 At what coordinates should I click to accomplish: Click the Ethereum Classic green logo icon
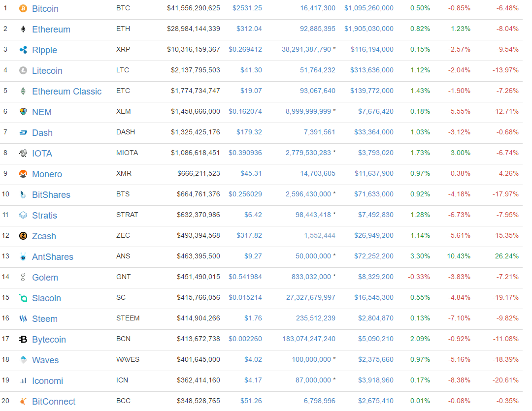point(23,91)
